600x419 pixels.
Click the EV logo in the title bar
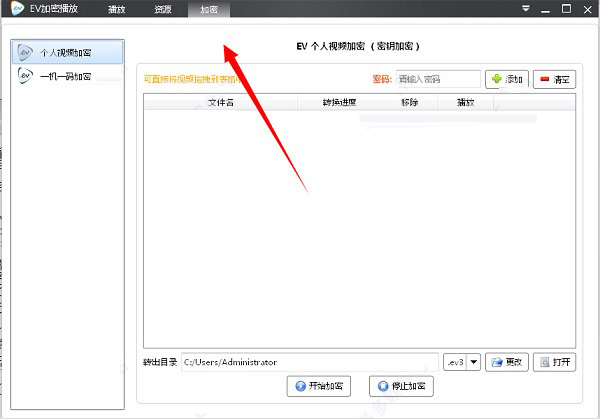click(17, 8)
